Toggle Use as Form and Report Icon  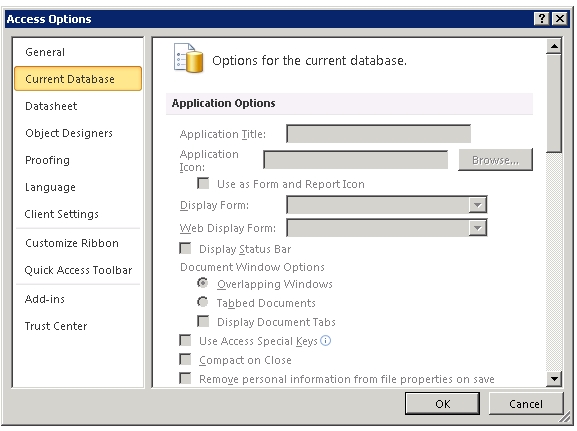[x=203, y=183]
